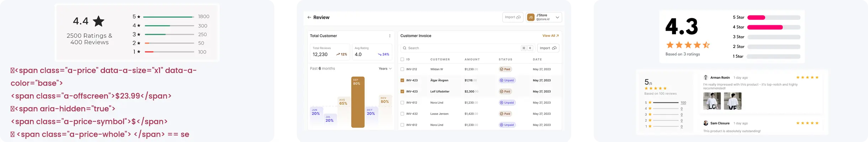This screenshot has width=868, height=142.
Task: Click the green 5-star bar showing 1800
Action: (x=168, y=17)
